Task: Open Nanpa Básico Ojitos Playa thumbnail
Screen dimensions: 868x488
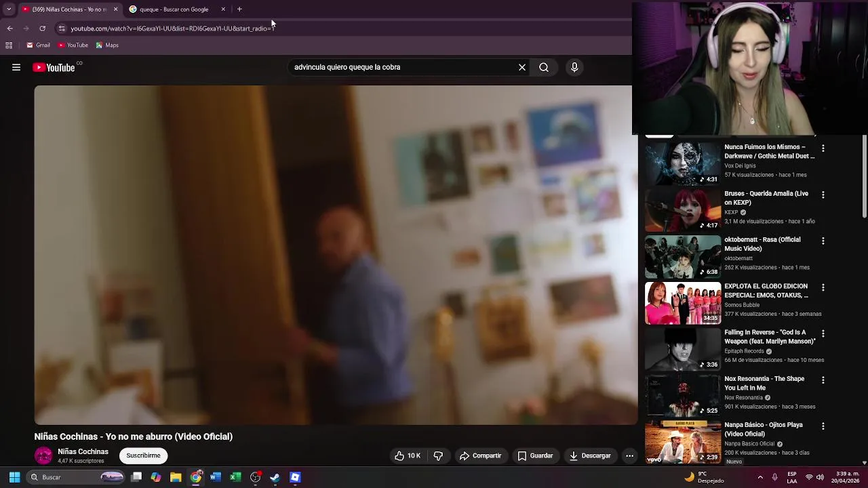Action: pos(683,441)
